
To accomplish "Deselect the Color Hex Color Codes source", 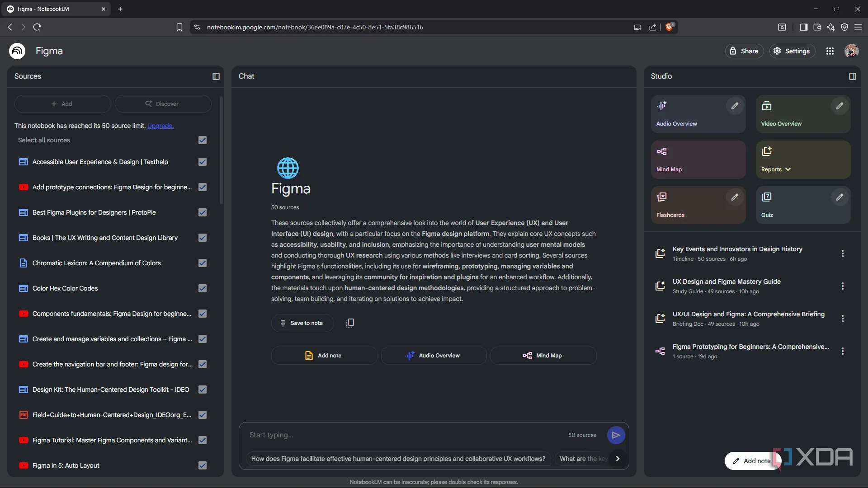I will pyautogui.click(x=203, y=288).
